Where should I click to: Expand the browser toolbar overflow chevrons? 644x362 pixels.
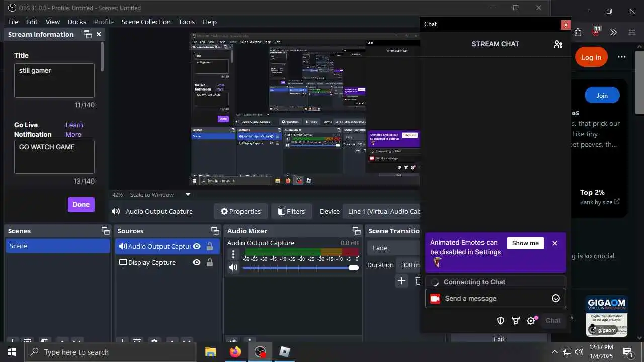click(613, 32)
